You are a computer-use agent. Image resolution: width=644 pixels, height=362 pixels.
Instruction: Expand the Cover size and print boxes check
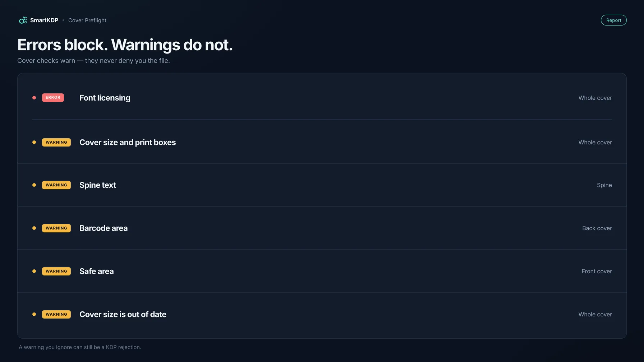tap(322, 142)
